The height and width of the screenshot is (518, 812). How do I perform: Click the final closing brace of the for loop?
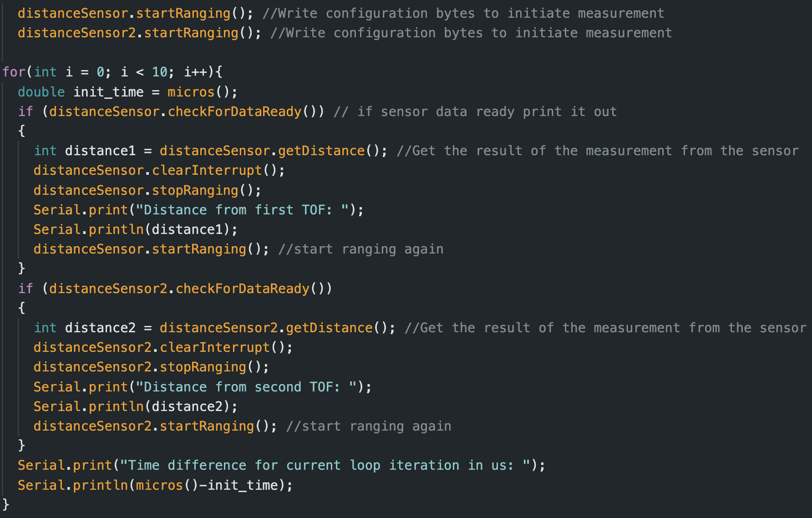5,504
